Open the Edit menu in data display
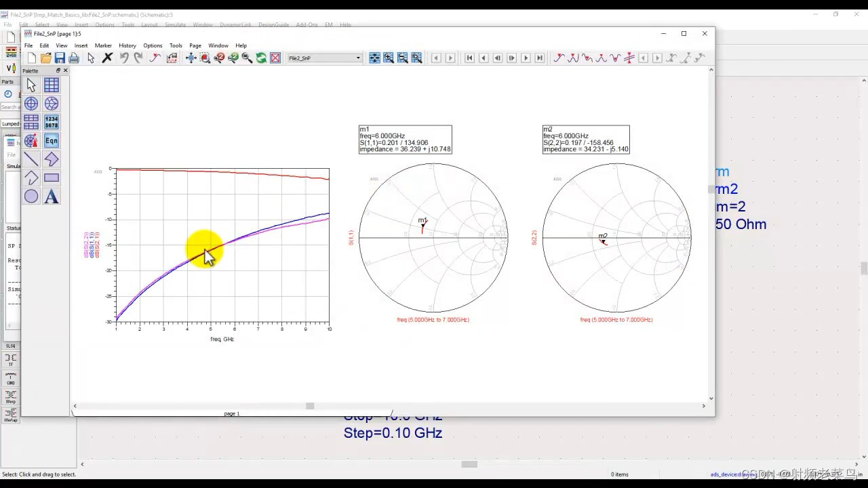Viewport: 868px width, 488px height. 44,45
